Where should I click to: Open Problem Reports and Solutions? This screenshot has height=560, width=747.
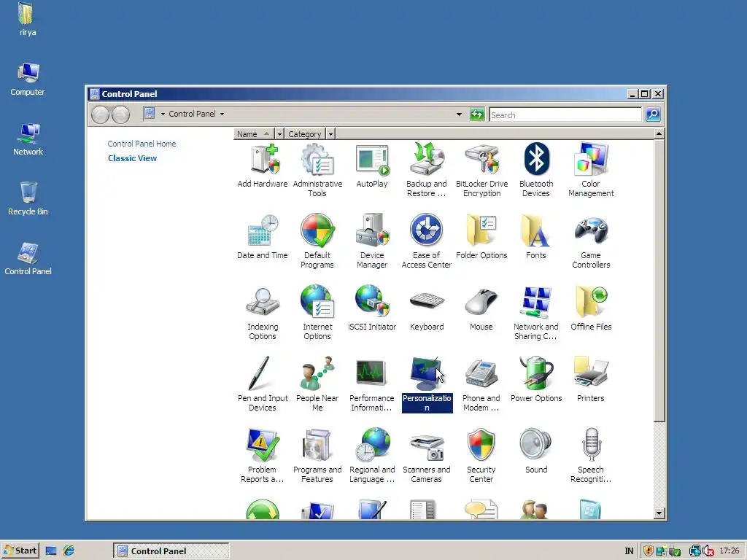coord(263,456)
